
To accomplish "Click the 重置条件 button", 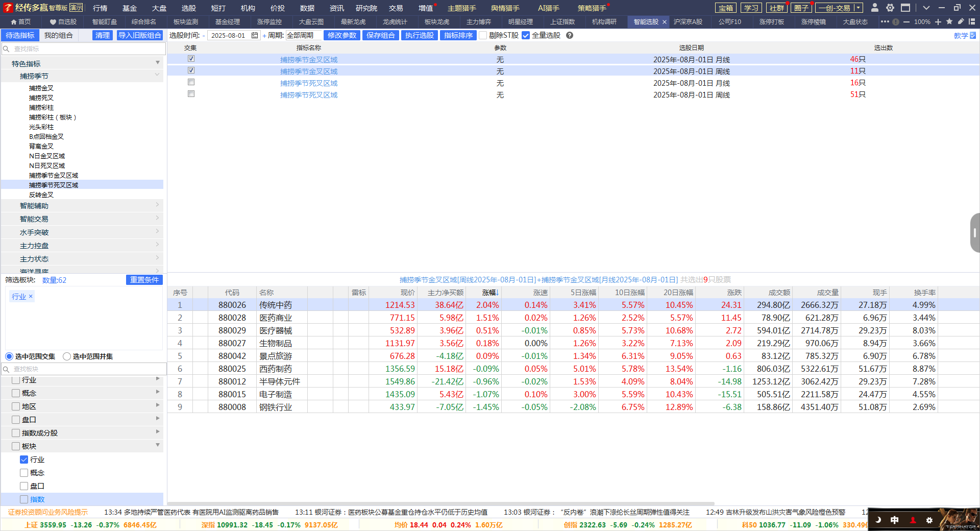I will (144, 280).
